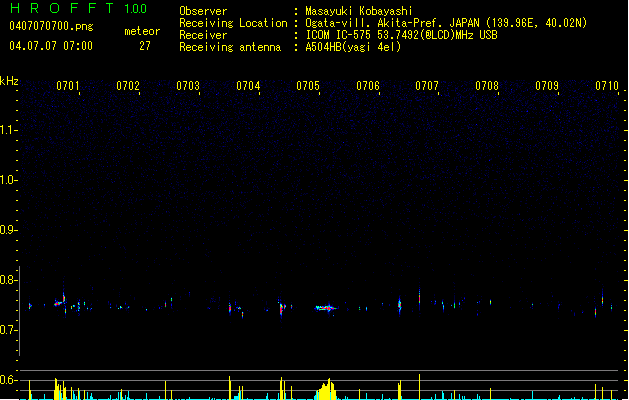Click the 0703 time marker
Screen dimensions: 629x400
click(x=188, y=86)
